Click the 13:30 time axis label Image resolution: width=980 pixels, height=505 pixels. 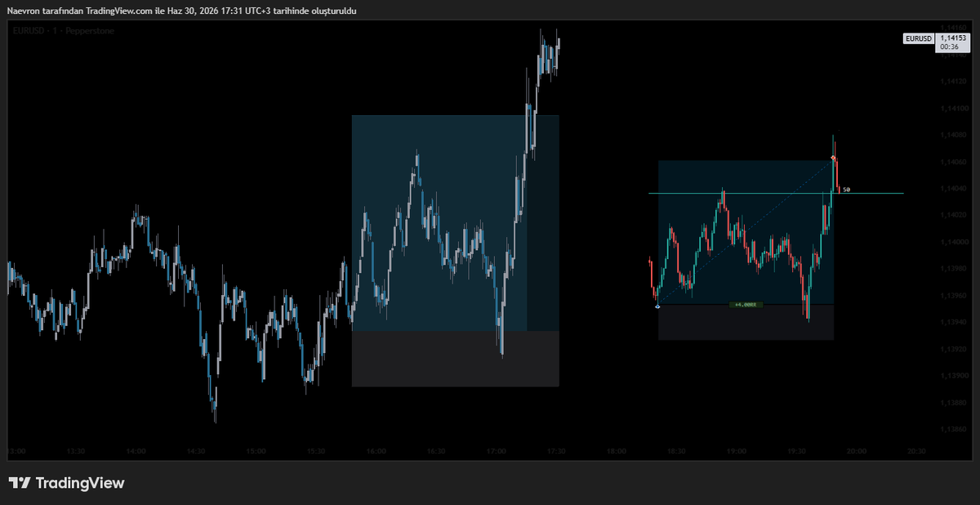(x=76, y=451)
